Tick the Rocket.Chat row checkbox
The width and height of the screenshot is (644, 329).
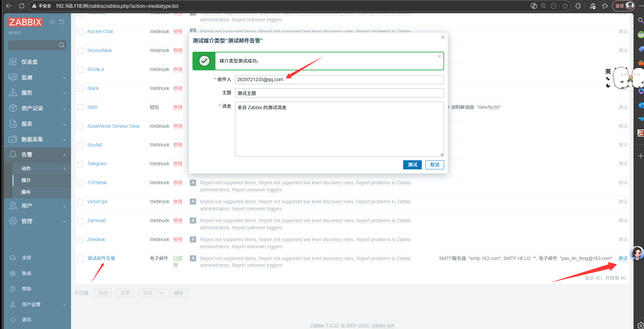pos(80,32)
